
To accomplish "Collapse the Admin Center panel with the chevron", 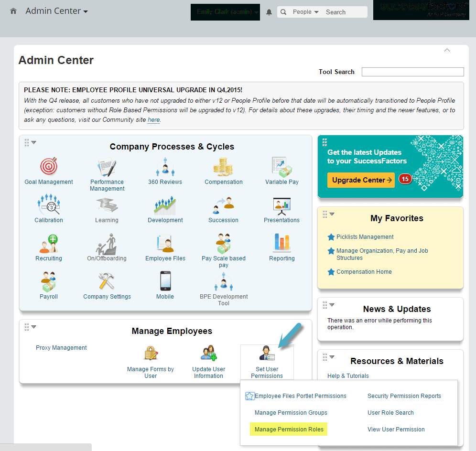I will [447, 50].
